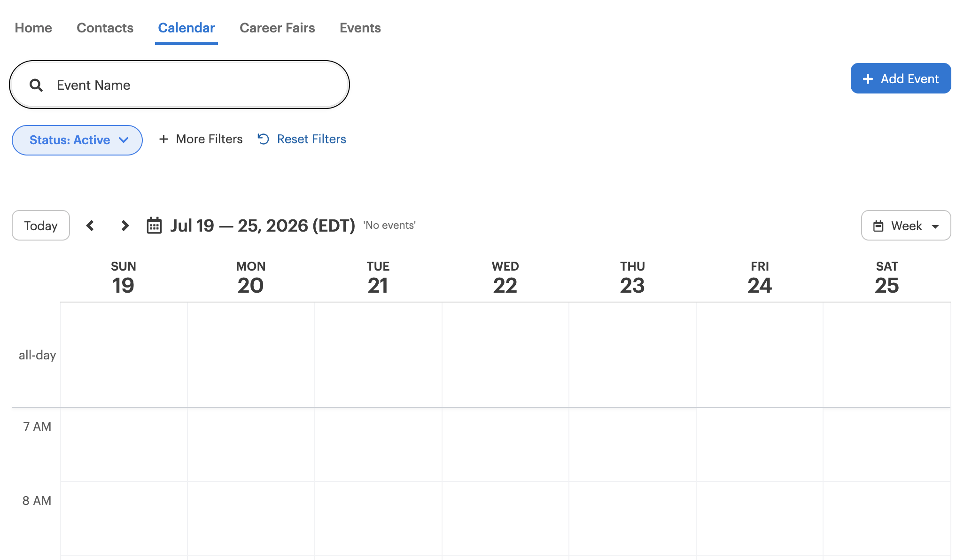Screen dimensions: 964x560
Task: Open the Career Fairs tab
Action: [277, 28]
